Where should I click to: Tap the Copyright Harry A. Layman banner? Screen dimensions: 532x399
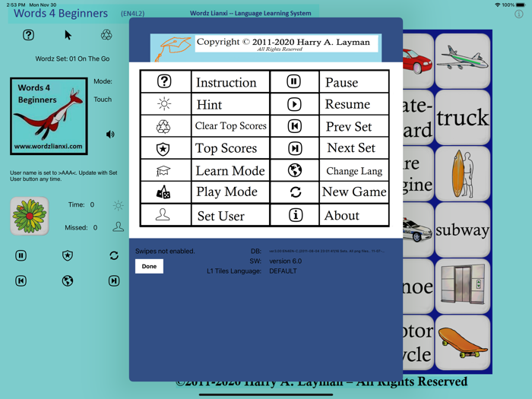266,48
